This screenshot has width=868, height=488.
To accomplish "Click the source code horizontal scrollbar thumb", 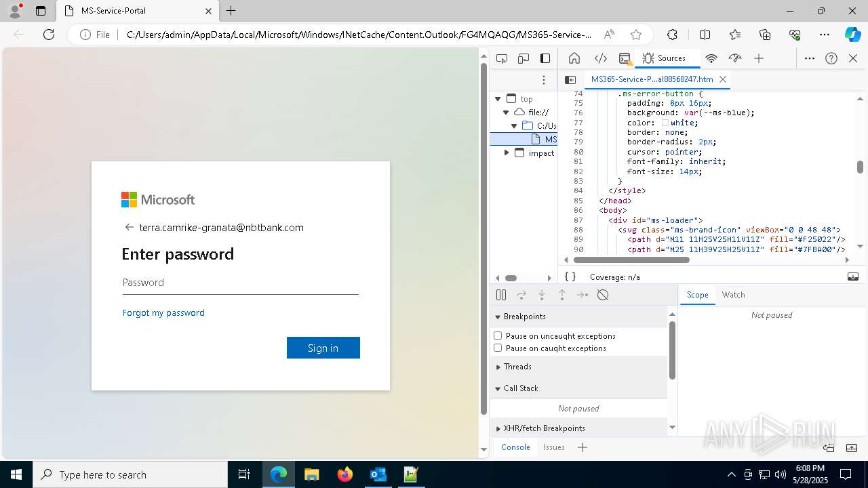I will click(x=631, y=260).
